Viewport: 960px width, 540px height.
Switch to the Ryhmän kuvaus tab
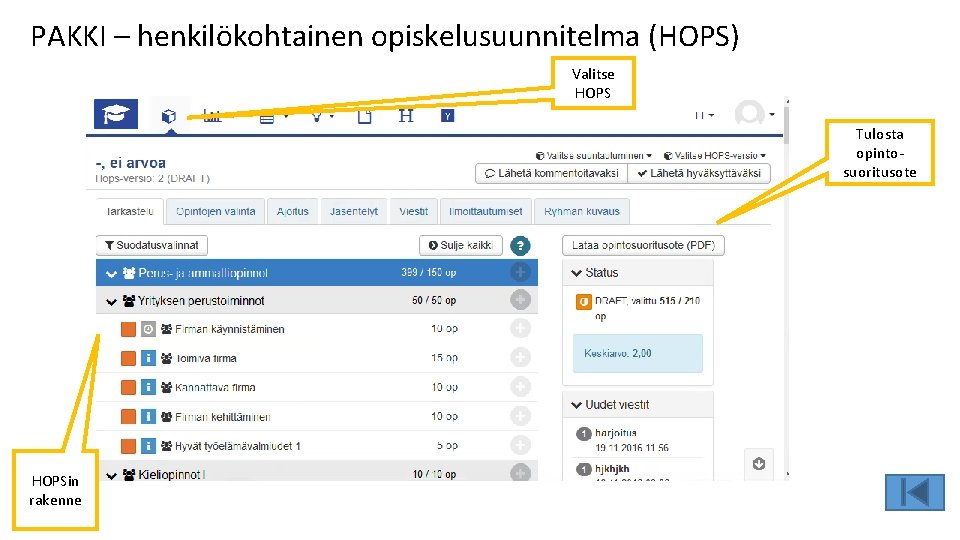coord(582,211)
